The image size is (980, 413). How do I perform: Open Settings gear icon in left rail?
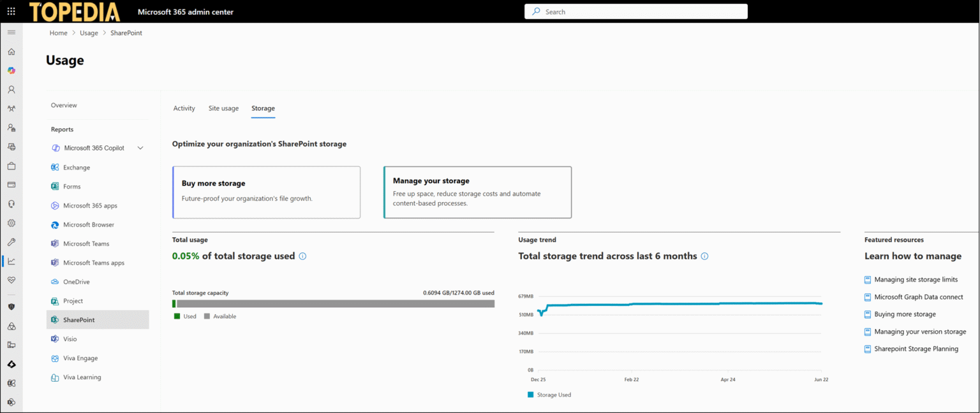(11, 223)
